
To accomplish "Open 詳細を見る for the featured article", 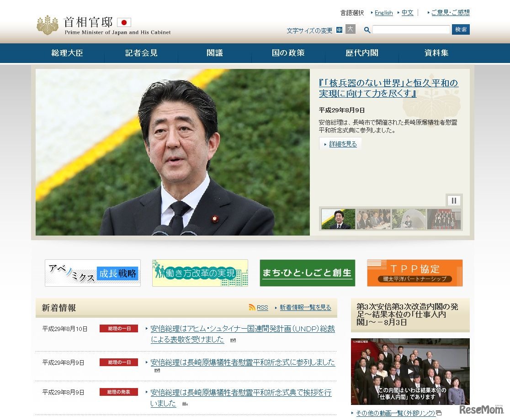I will tap(340, 143).
